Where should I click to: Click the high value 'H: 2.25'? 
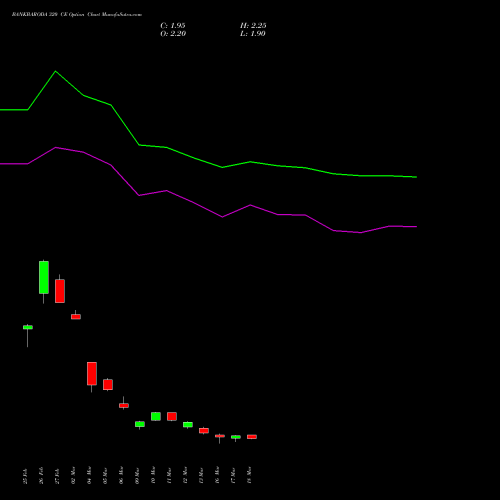pyautogui.click(x=253, y=26)
